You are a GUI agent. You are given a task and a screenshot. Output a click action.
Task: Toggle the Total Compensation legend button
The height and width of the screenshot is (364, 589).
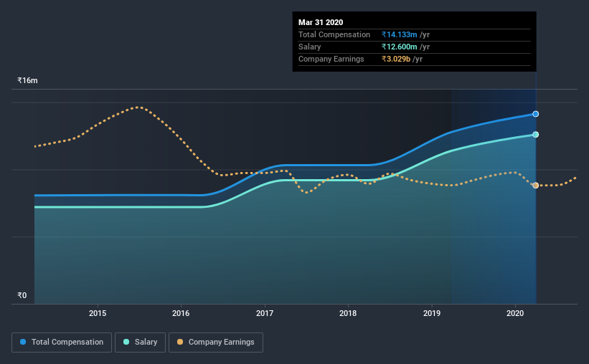pyautogui.click(x=62, y=343)
